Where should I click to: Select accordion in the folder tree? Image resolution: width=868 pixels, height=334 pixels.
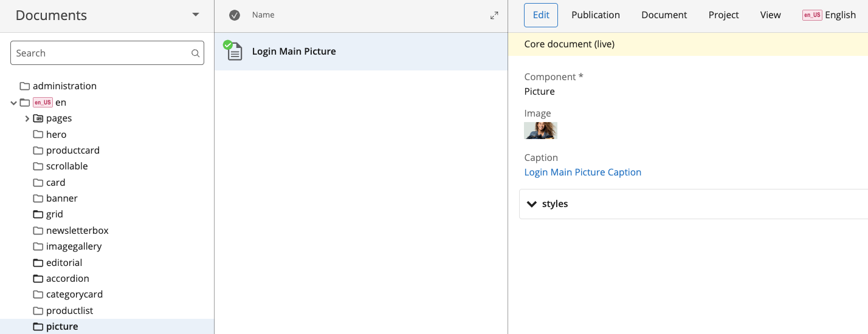pos(67,279)
